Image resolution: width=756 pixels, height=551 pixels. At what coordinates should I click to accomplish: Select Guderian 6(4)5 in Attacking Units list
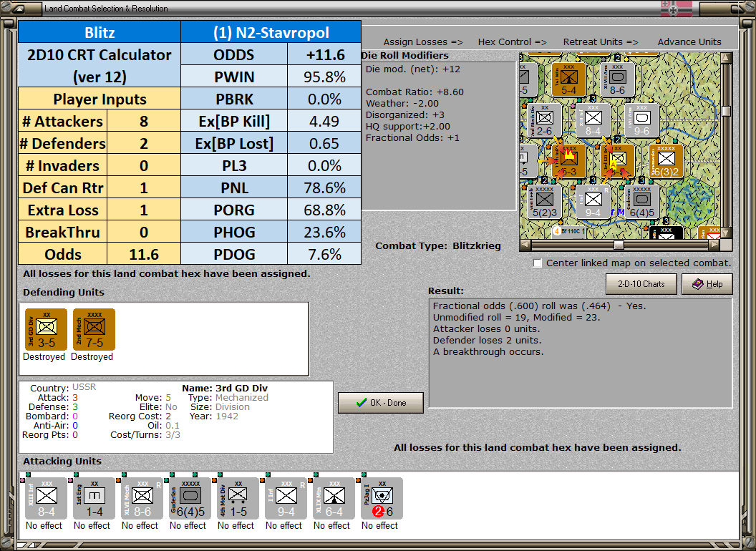tap(190, 499)
